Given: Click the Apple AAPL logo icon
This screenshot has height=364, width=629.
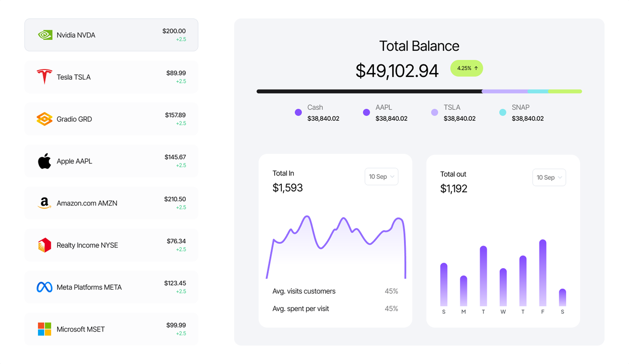Looking at the screenshot, I should [45, 161].
